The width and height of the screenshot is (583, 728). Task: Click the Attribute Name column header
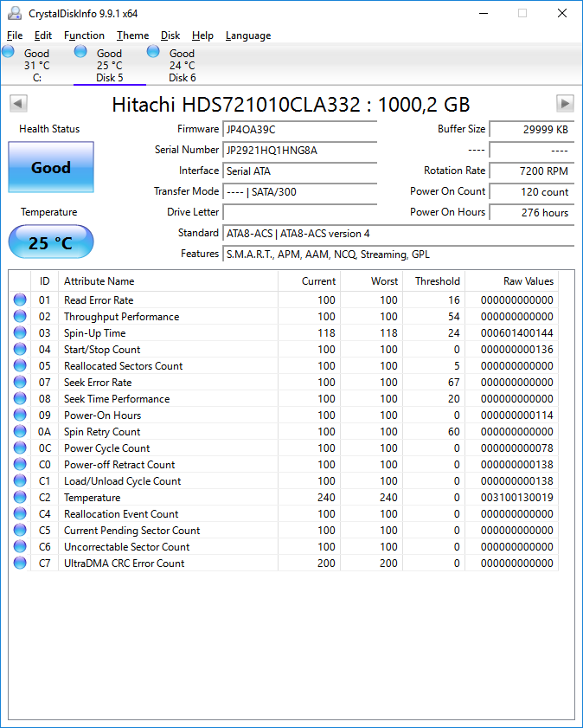tap(168, 280)
